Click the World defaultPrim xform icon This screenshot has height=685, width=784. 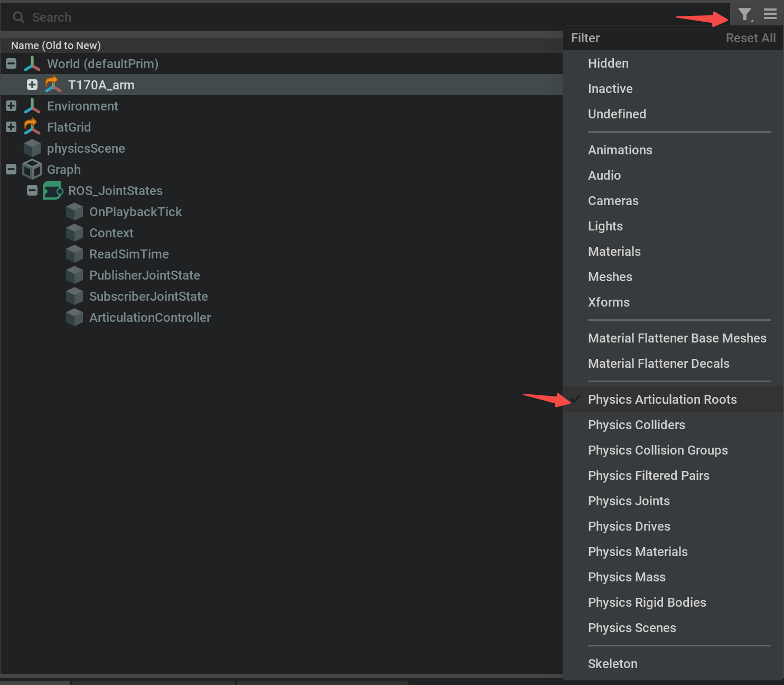(32, 64)
